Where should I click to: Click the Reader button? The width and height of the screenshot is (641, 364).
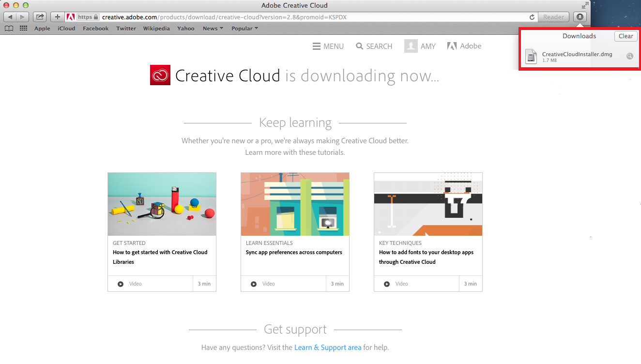(553, 17)
